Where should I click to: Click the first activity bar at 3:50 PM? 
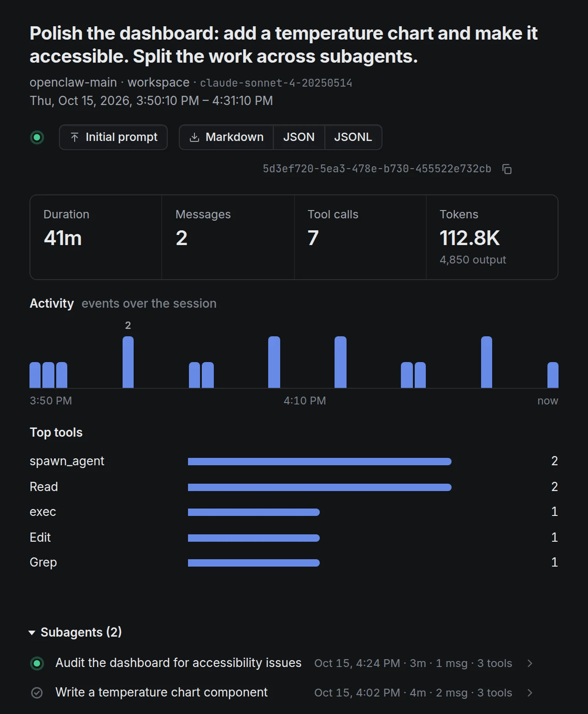35,375
